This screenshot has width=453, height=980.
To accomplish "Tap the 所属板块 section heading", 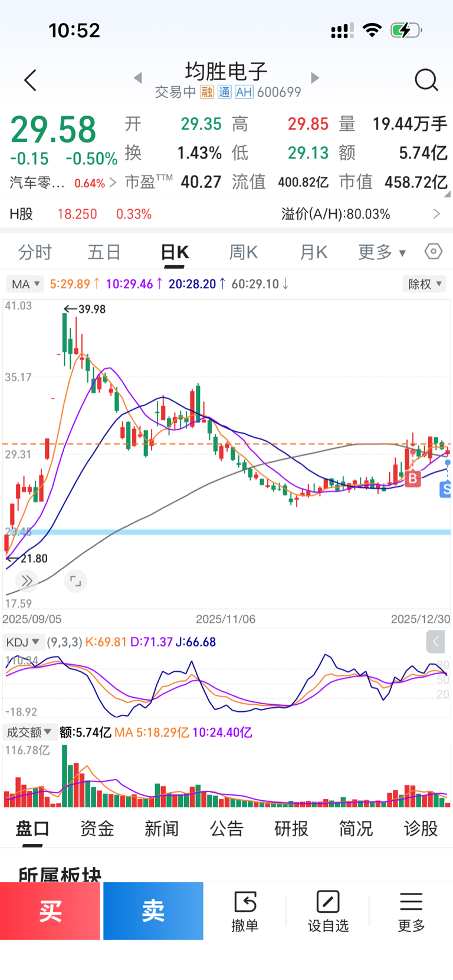I will pyautogui.click(x=60, y=875).
